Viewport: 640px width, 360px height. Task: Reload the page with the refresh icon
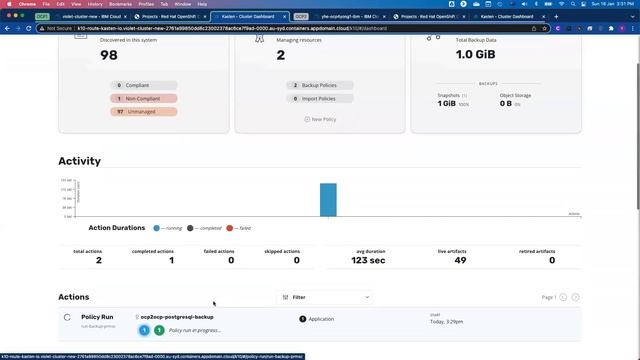[x=29, y=29]
